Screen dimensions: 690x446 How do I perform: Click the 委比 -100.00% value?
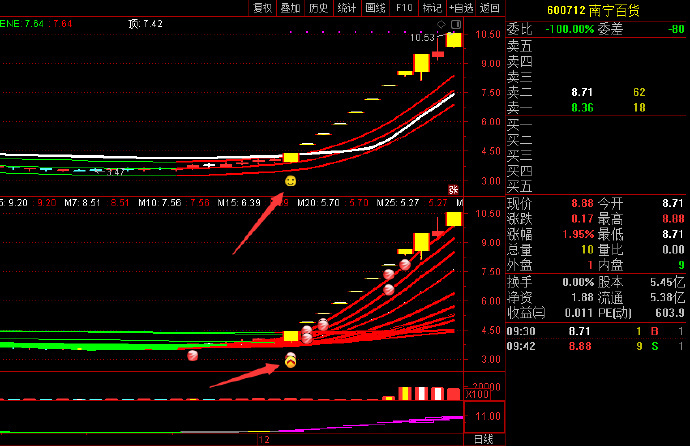pyautogui.click(x=569, y=29)
